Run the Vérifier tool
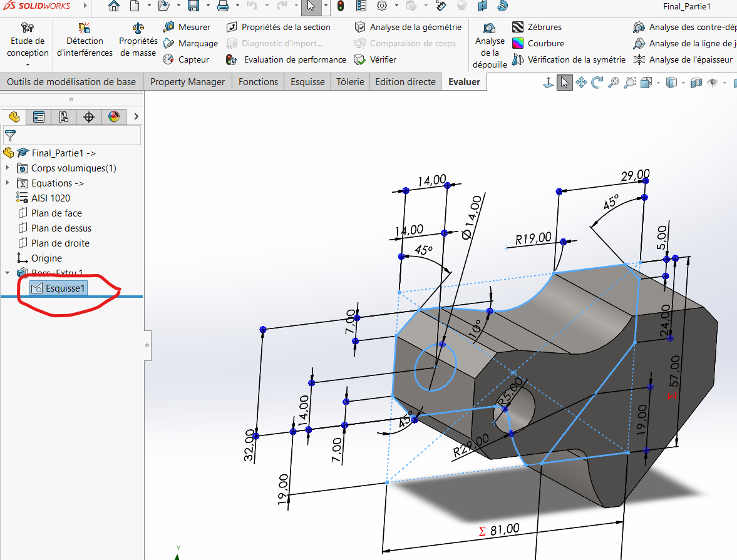The width and height of the screenshot is (737, 560). [x=375, y=59]
